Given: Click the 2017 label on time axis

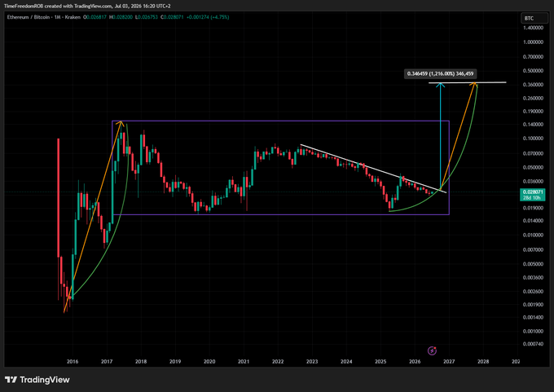Looking at the screenshot, I should 107,362.
